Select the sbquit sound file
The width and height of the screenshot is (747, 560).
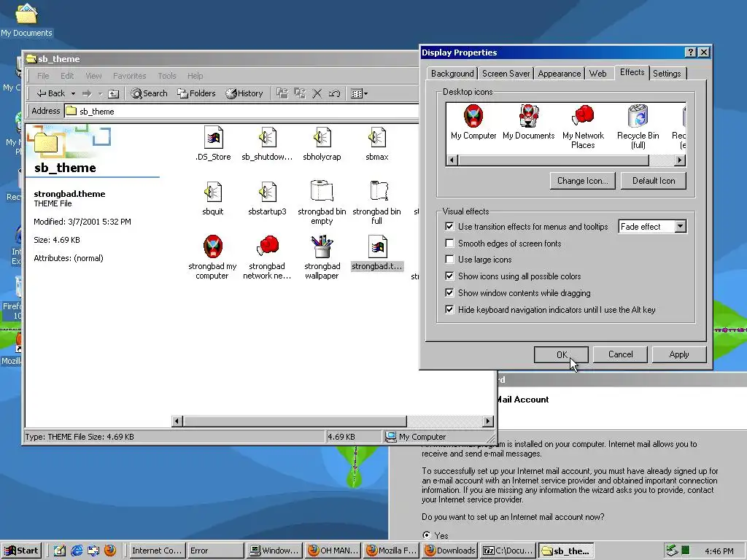pos(213,192)
